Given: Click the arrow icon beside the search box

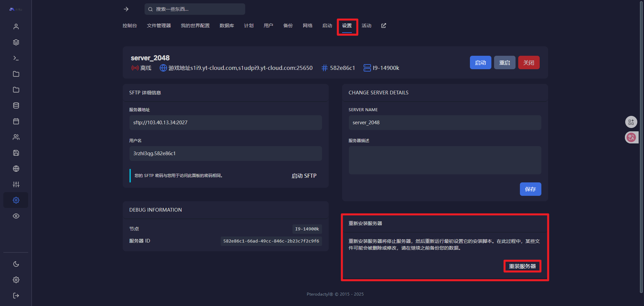Looking at the screenshot, I should click(x=126, y=9).
